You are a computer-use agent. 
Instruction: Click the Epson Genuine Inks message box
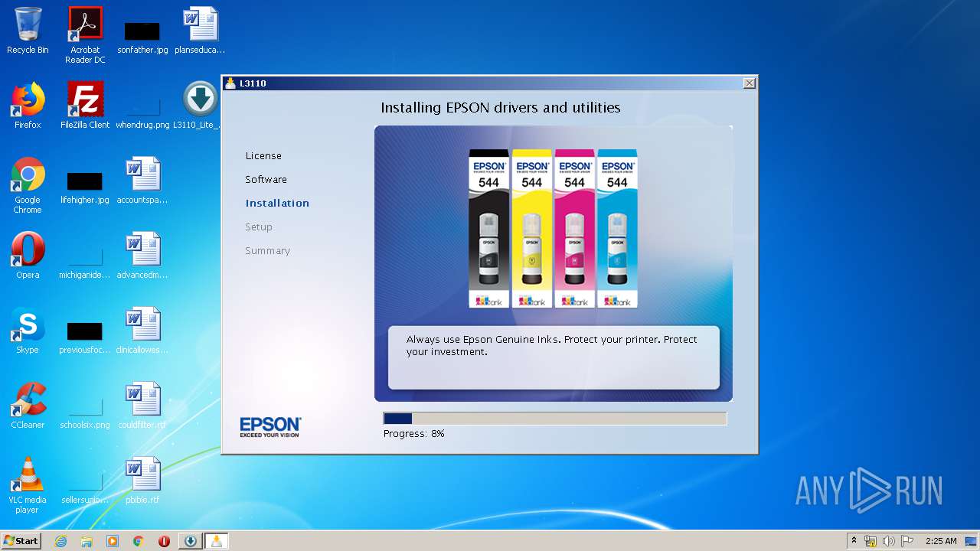[x=554, y=357]
